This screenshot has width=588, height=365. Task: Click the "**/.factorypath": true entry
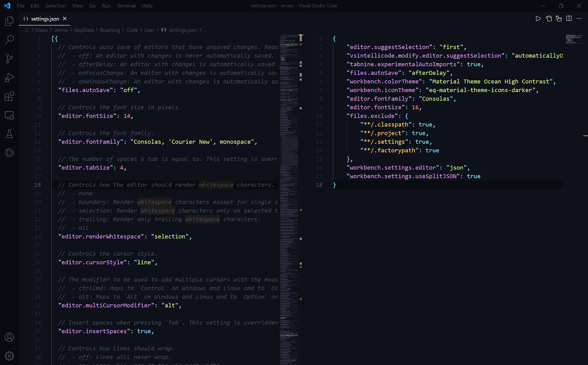tap(400, 150)
